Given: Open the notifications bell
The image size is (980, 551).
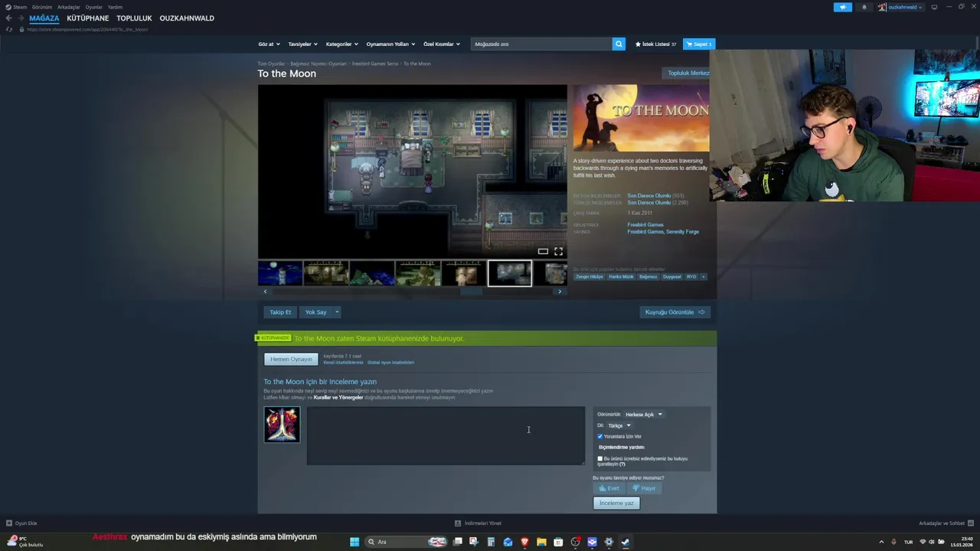Looking at the screenshot, I should click(x=864, y=7).
